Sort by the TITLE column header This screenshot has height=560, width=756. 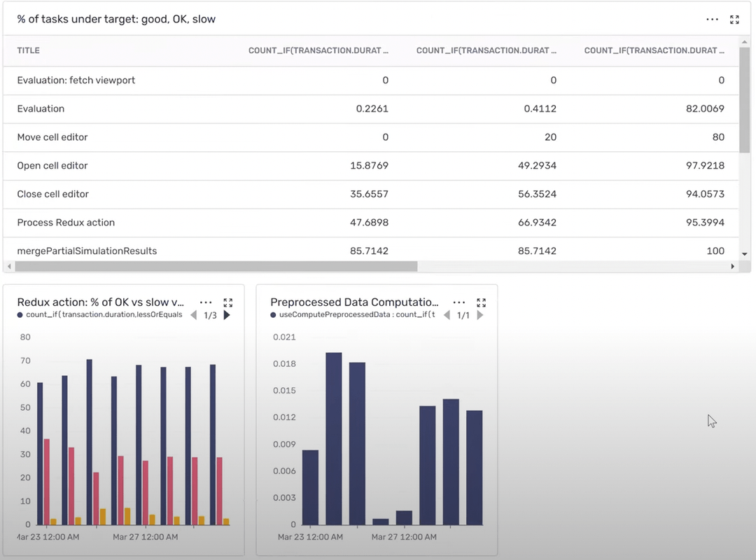(x=29, y=50)
